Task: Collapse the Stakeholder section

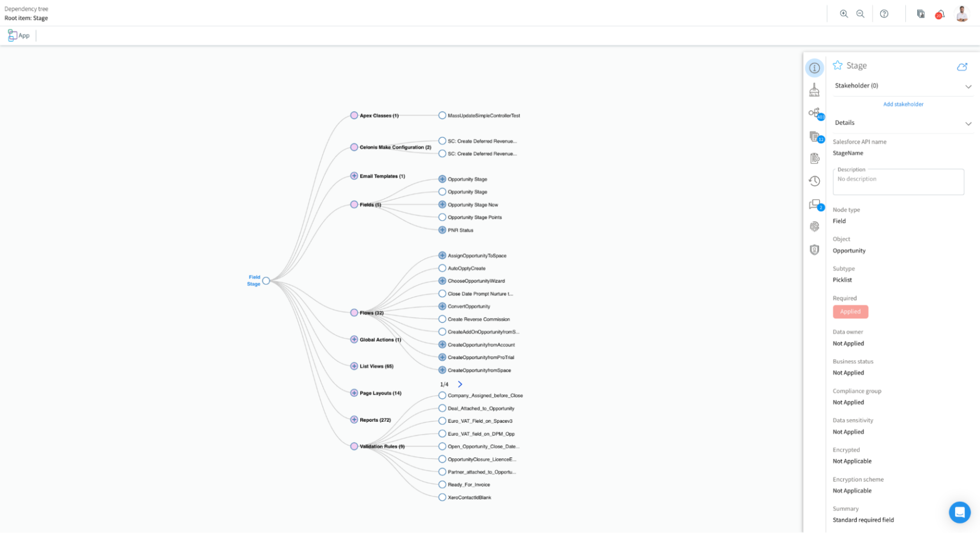Action: (969, 86)
